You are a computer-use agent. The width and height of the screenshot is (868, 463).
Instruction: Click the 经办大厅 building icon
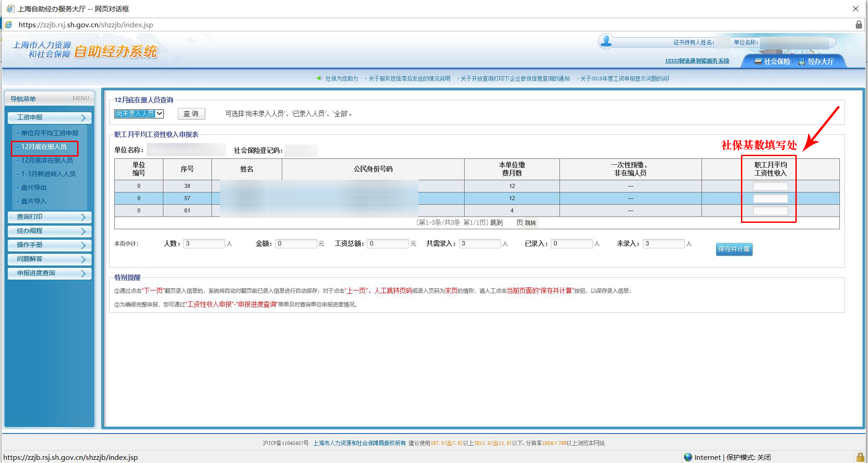click(802, 61)
